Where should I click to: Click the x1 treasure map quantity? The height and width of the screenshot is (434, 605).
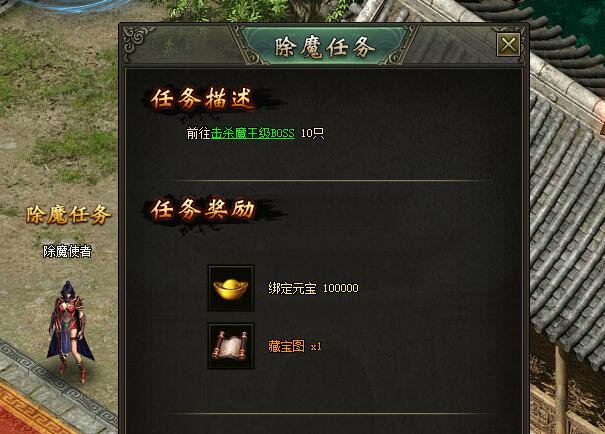316,346
